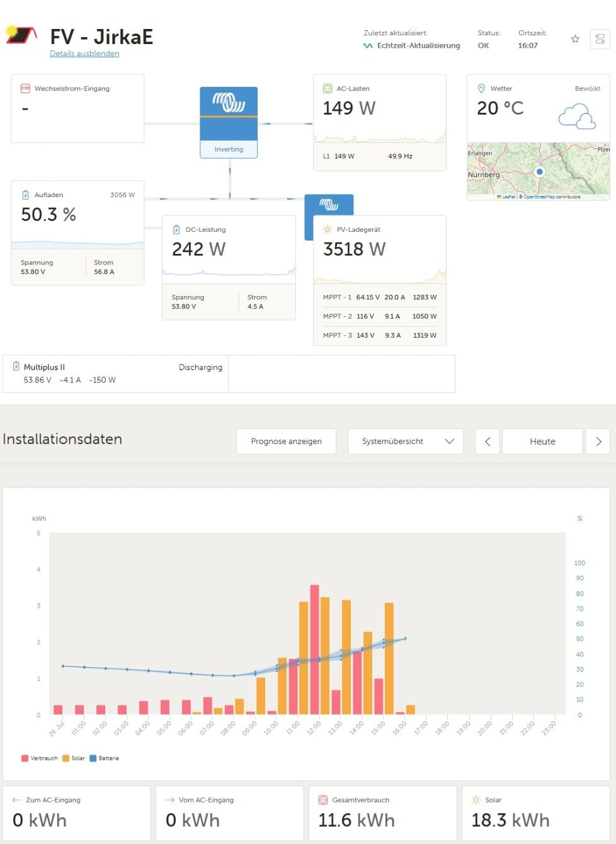Viewport: 616px width, 844px height.
Task: Go to previous day with left chevron
Action: 488,442
